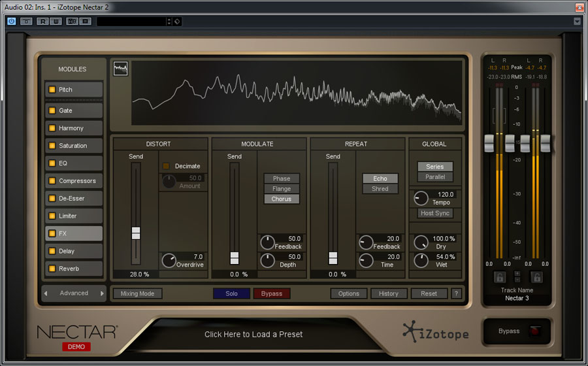Click the help question mark button
Viewport: 588px width, 366px height.
click(x=456, y=293)
